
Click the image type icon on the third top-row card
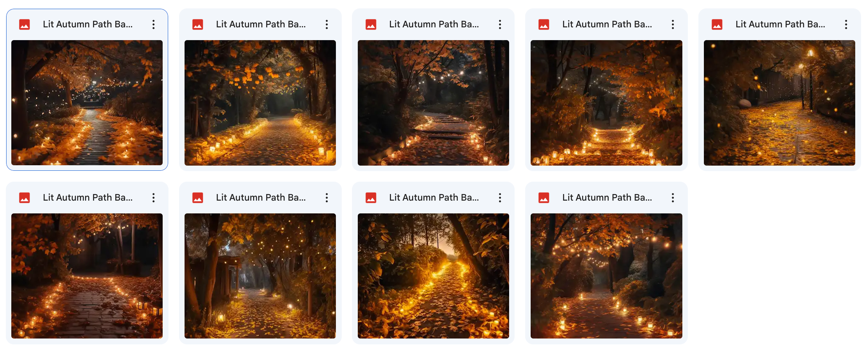point(371,24)
